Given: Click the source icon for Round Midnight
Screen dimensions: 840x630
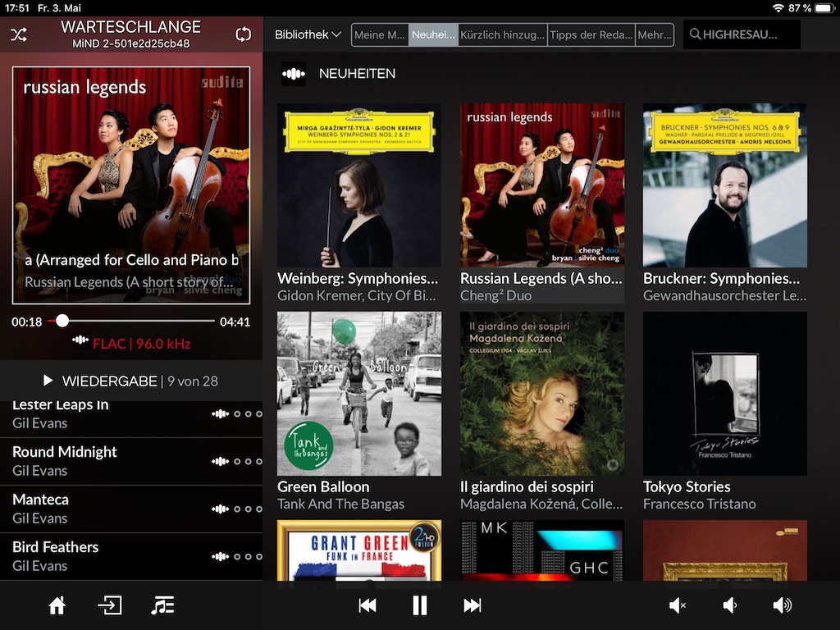Looking at the screenshot, I should coord(220,461).
